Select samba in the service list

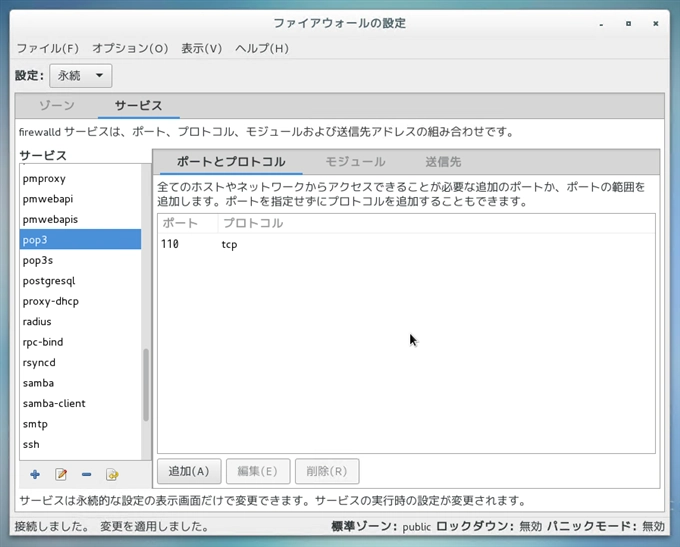pos(80,383)
